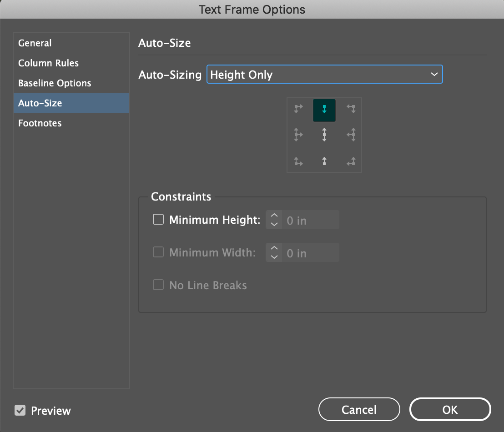Click the Minimum Width value field
This screenshot has width=504, height=432.
[x=311, y=253]
